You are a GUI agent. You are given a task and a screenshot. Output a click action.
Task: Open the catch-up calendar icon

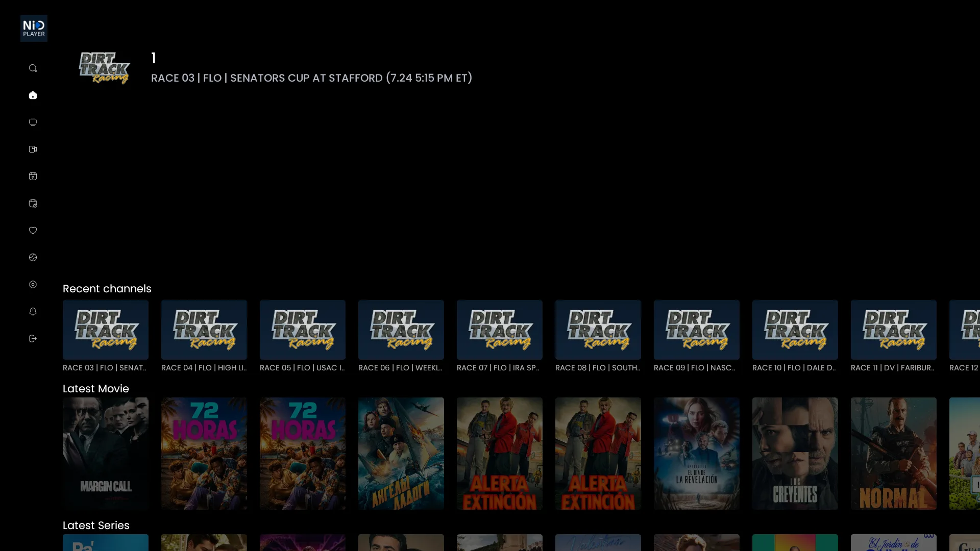(x=33, y=204)
